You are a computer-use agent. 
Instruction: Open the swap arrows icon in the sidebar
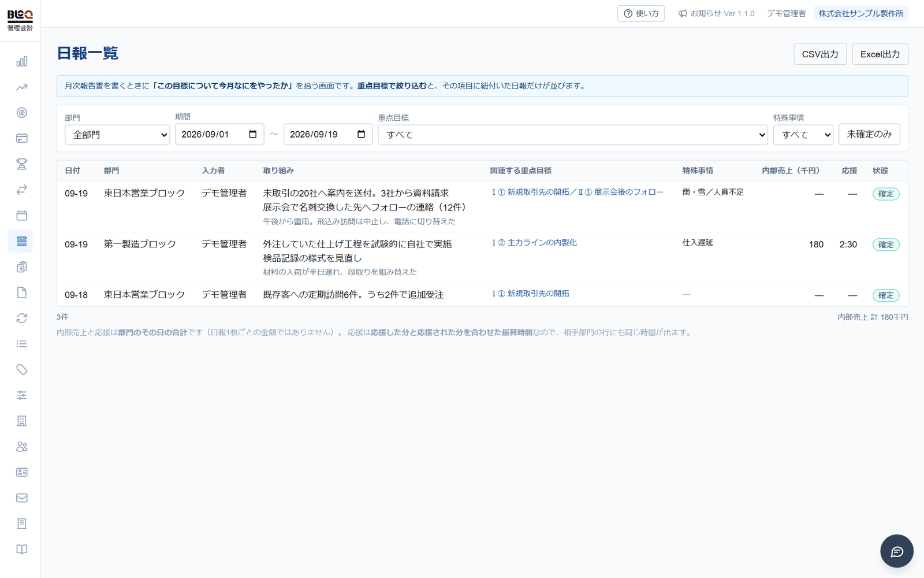[x=21, y=190]
